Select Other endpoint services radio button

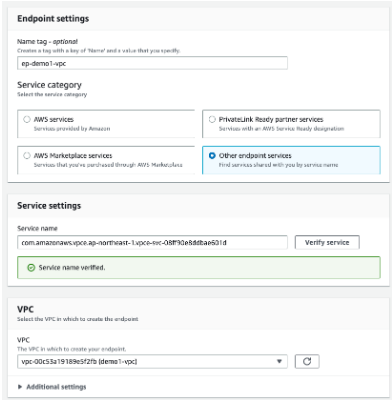click(212, 156)
